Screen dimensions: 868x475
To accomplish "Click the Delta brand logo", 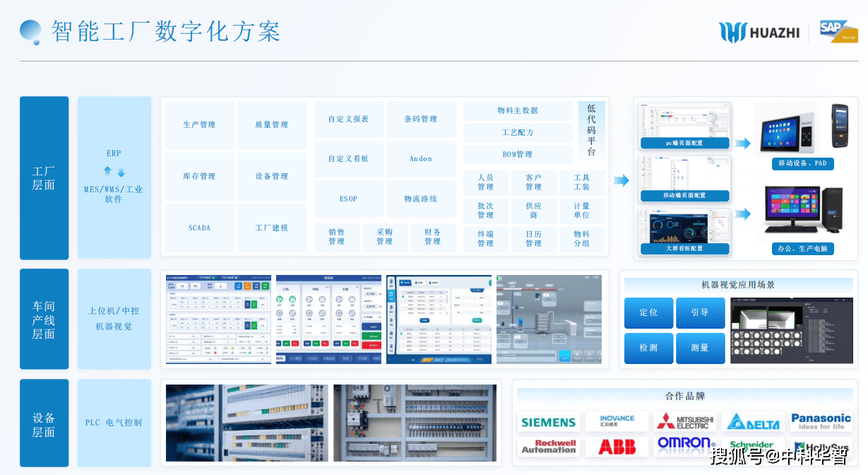I will pos(753,423).
